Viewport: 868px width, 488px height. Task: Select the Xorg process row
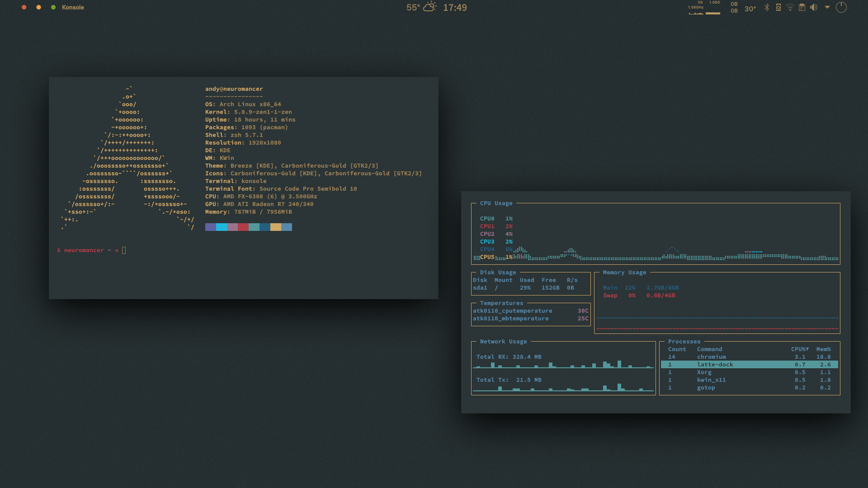click(750, 372)
